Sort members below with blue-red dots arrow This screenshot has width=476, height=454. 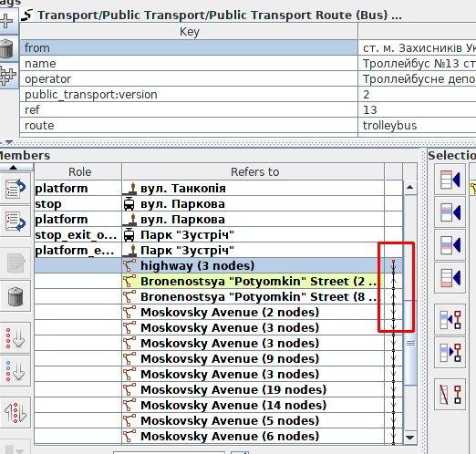click(x=15, y=371)
